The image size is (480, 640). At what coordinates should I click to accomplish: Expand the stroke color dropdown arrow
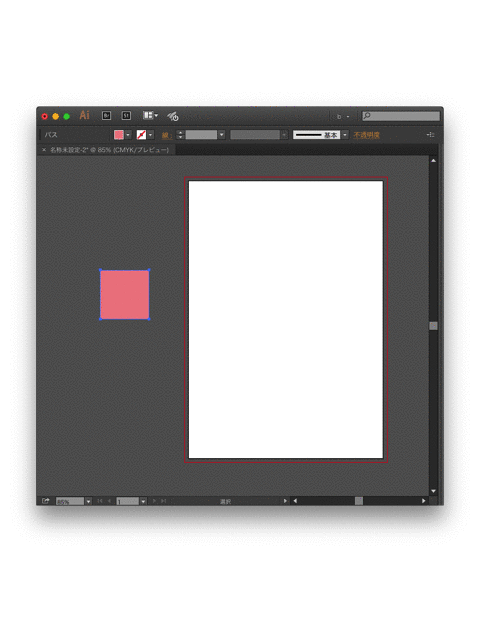151,135
